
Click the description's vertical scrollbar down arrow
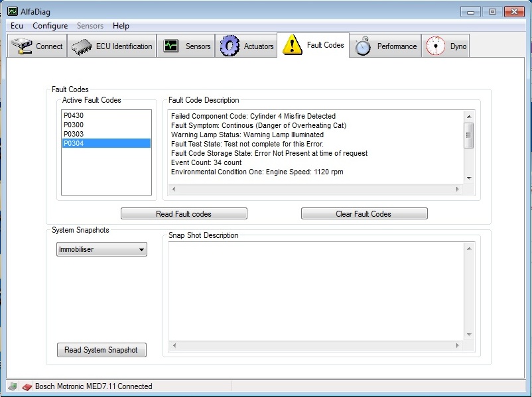468,178
